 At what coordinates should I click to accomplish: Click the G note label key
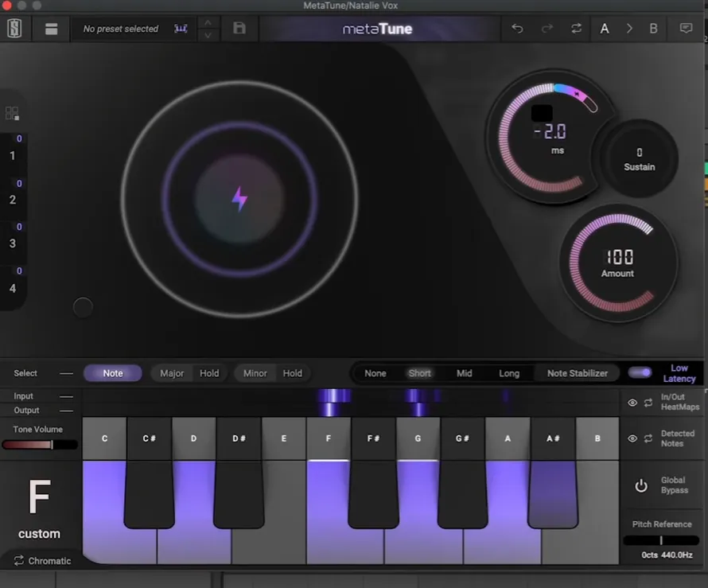(x=418, y=438)
